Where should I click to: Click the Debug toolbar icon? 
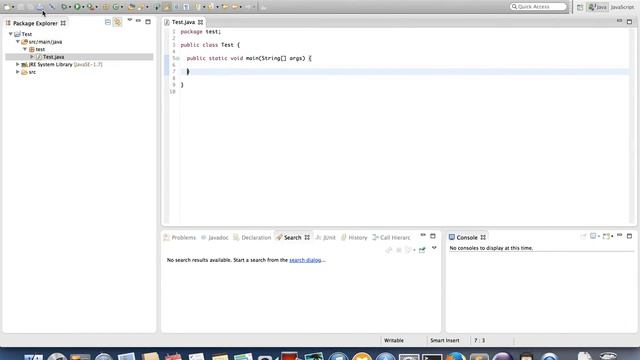[x=64, y=7]
